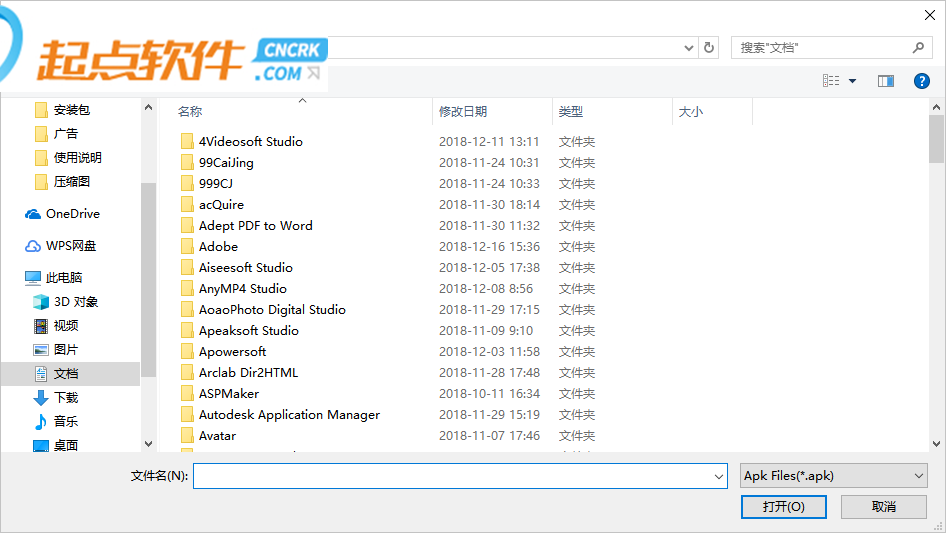Open 3D 对象 in sidebar
This screenshot has height=533, width=946.
pyautogui.click(x=65, y=302)
